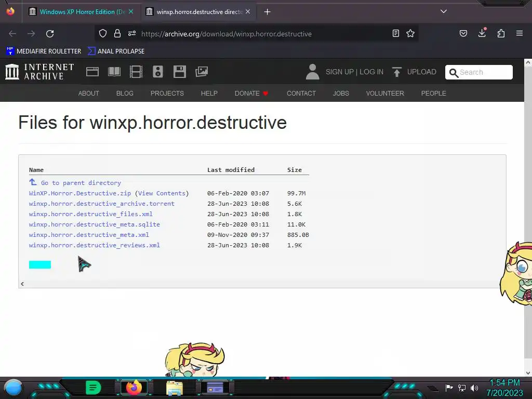This screenshot has width=532, height=399.
Task: Open the Images icon
Action: 202,72
